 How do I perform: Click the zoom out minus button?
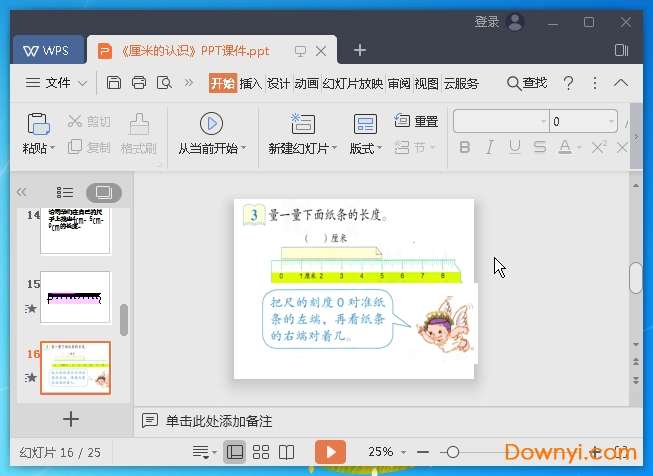pos(423,452)
